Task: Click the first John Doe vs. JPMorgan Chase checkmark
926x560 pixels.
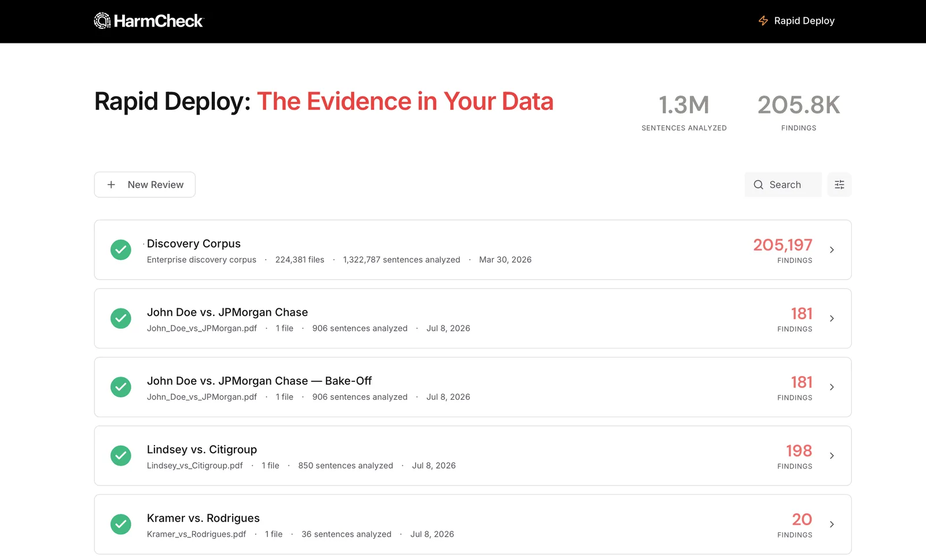Action: click(x=121, y=318)
